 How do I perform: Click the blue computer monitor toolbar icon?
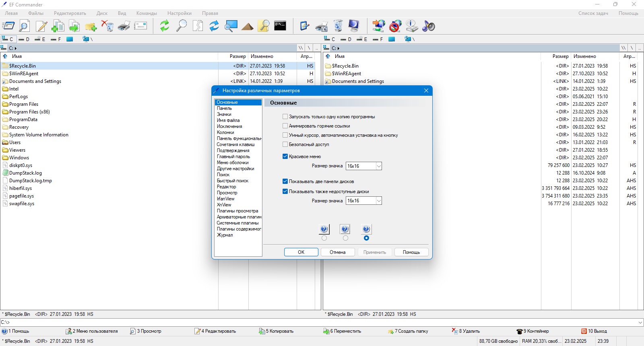[x=354, y=26]
